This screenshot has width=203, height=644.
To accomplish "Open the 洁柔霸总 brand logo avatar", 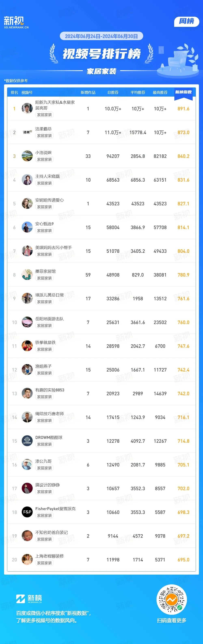I will tap(27, 132).
